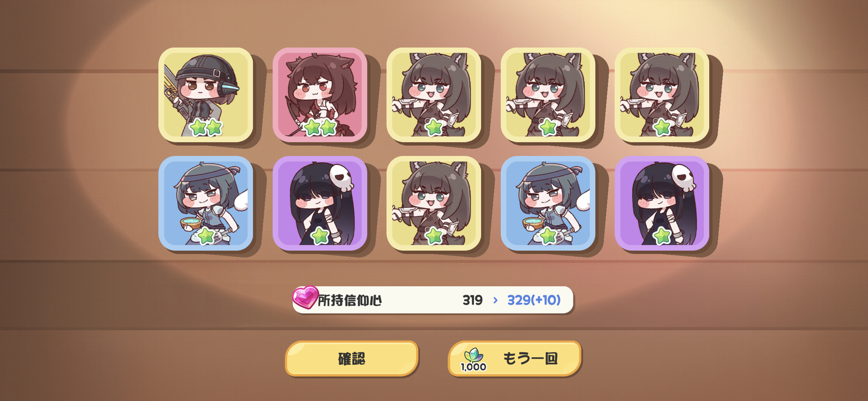Confirm results with the 確認 button
The image size is (868, 401).
(x=352, y=359)
